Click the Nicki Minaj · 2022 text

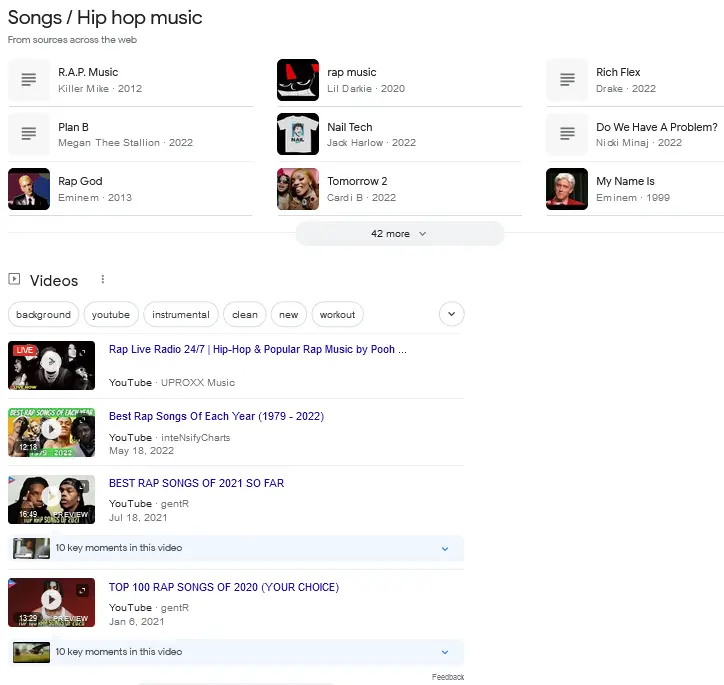(639, 143)
